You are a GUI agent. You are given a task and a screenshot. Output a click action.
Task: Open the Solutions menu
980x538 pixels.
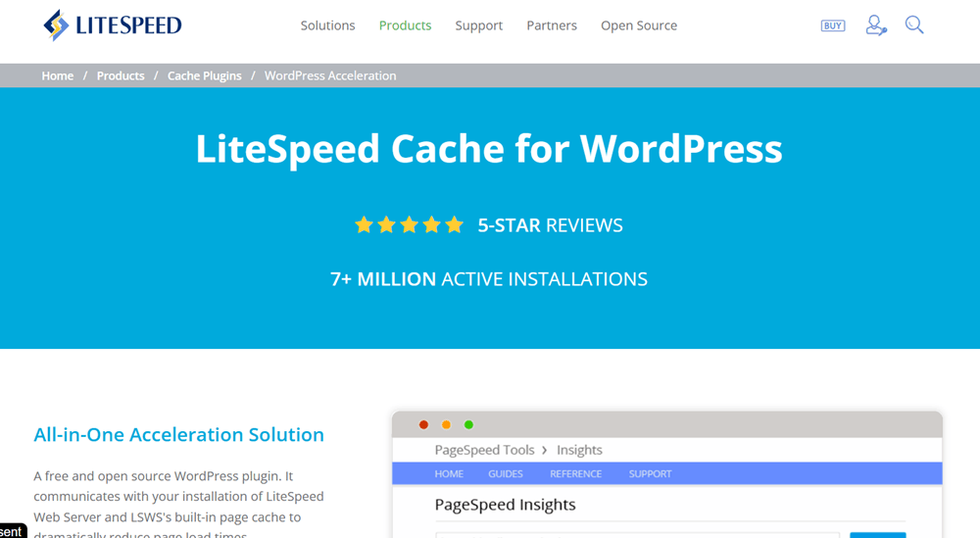tap(327, 25)
